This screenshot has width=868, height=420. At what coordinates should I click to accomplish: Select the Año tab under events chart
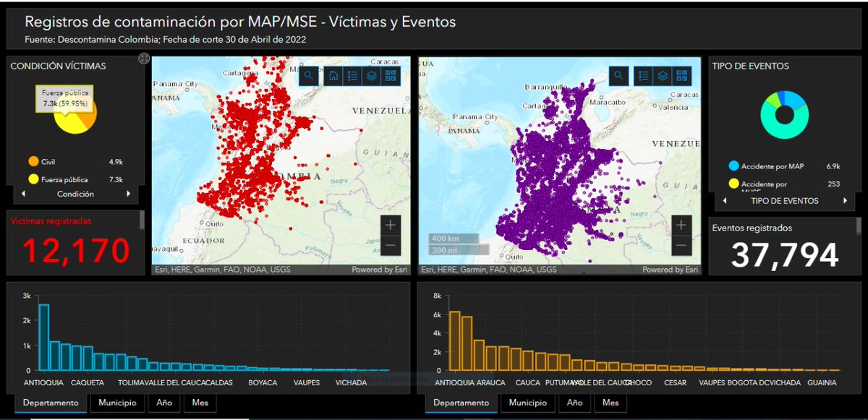575,403
